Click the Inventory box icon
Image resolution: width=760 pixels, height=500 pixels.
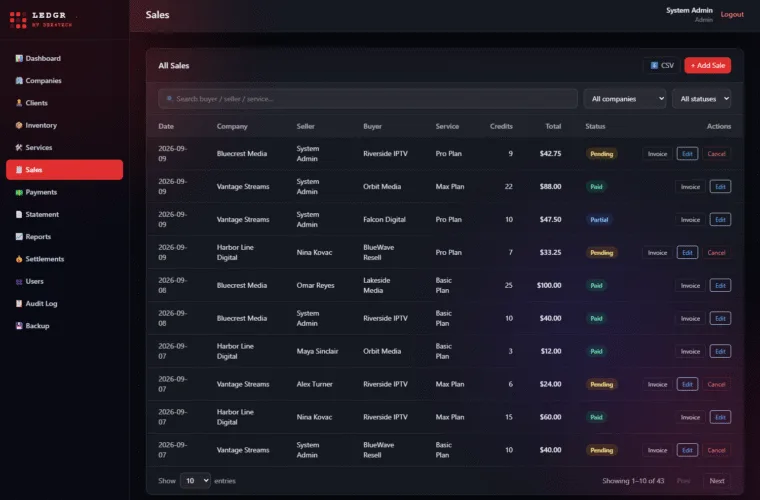19,125
